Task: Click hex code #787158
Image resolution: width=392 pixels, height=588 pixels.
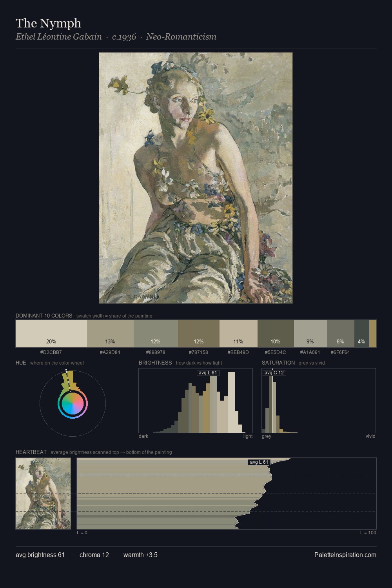Action: (x=198, y=352)
